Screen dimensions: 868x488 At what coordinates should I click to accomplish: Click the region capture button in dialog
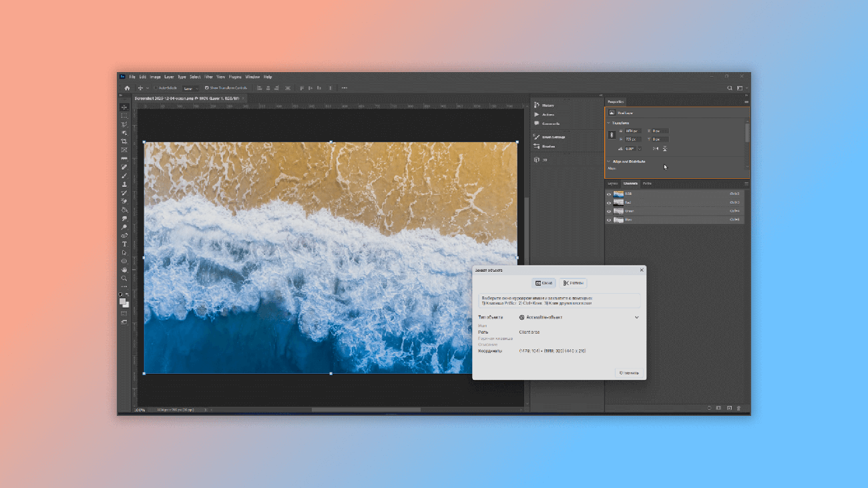(573, 283)
